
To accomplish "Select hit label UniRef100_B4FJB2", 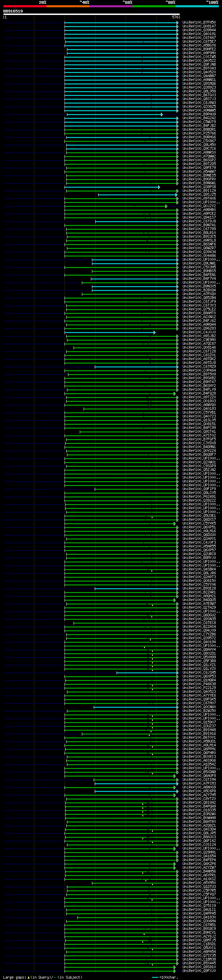I will (199, 125).
